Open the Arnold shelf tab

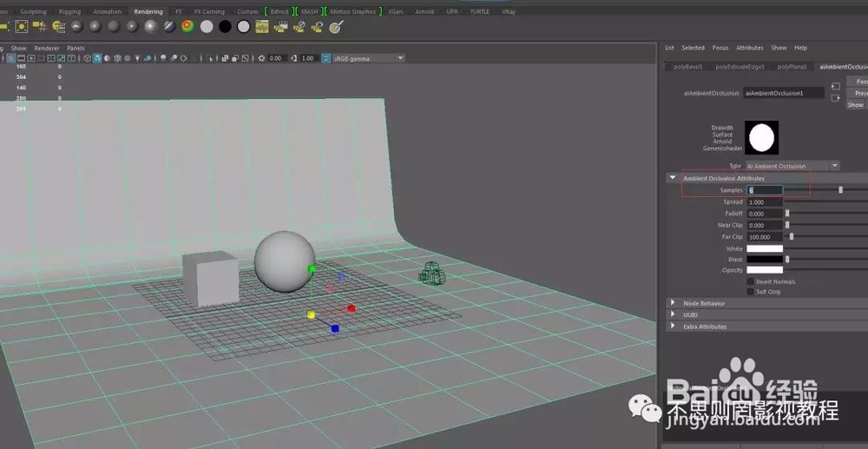pyautogui.click(x=424, y=11)
